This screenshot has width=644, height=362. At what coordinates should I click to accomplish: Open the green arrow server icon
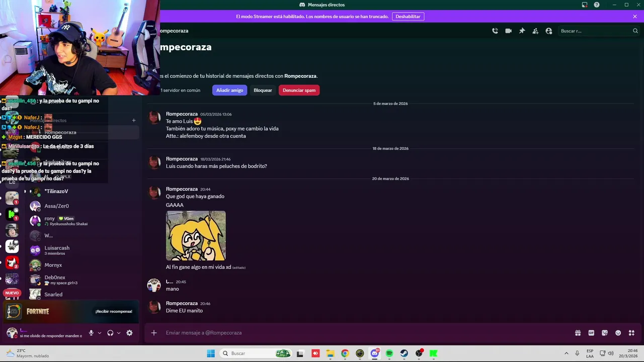coord(12,214)
